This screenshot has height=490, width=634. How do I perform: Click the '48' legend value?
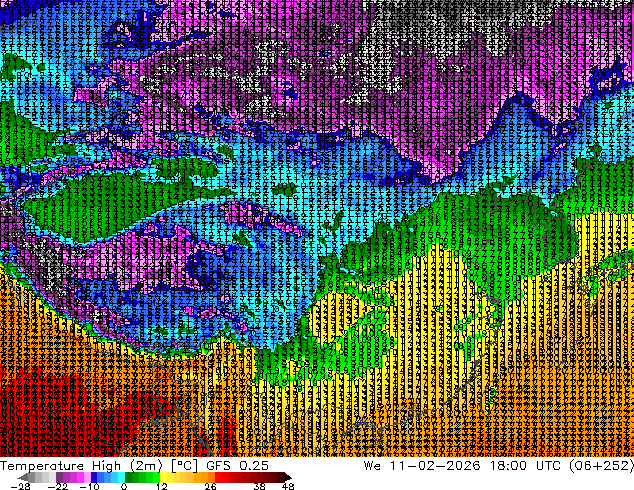(288, 486)
